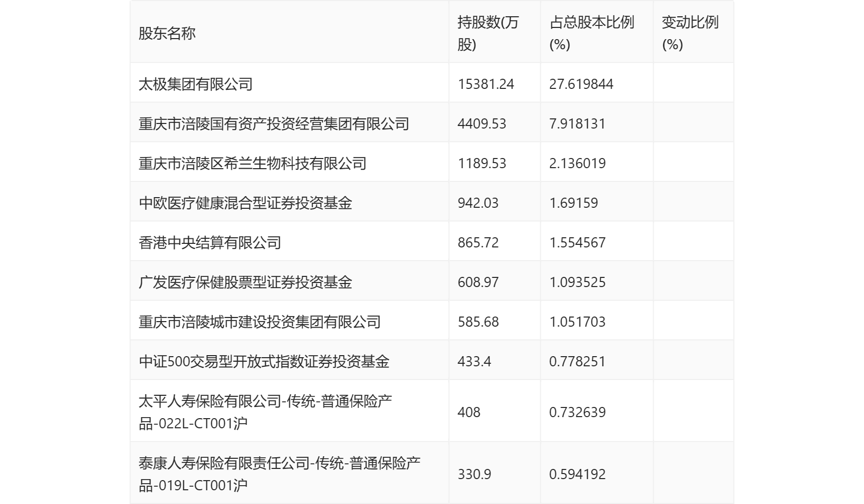Image resolution: width=864 pixels, height=504 pixels.
Task: Click the 持股数(万股) column header
Action: pos(488,34)
